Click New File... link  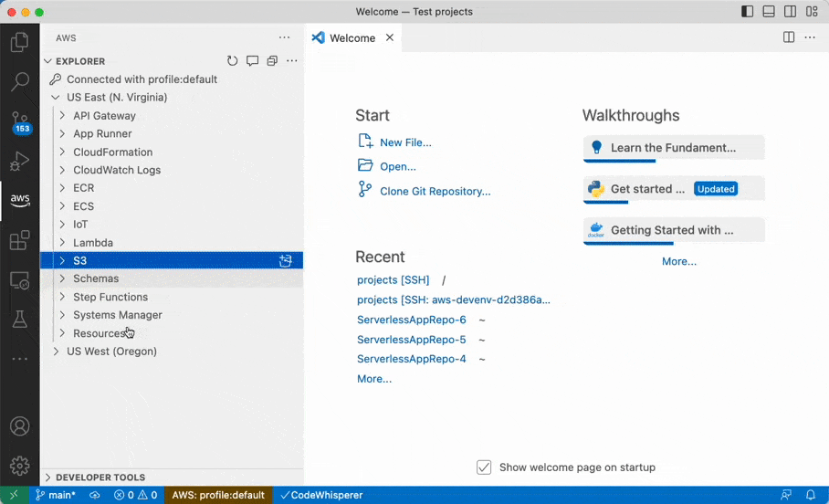(405, 142)
